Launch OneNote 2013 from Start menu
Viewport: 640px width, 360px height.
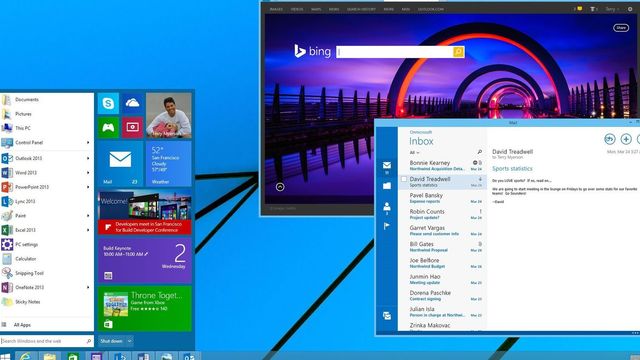click(46, 287)
